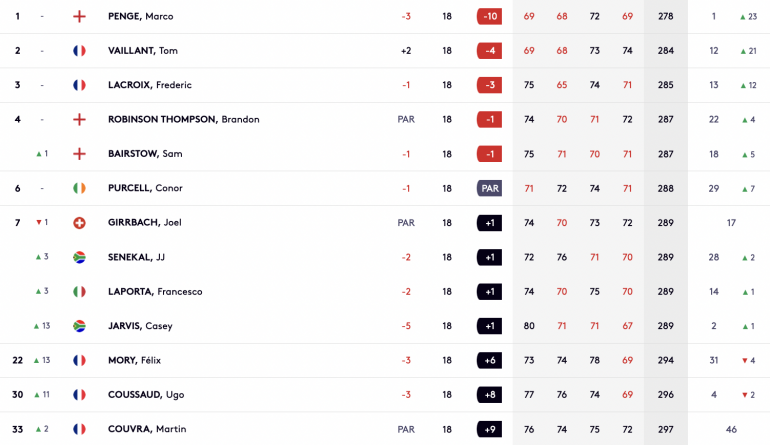Click the red -10 total score badge
This screenshot has width=770, height=445.
coord(490,16)
